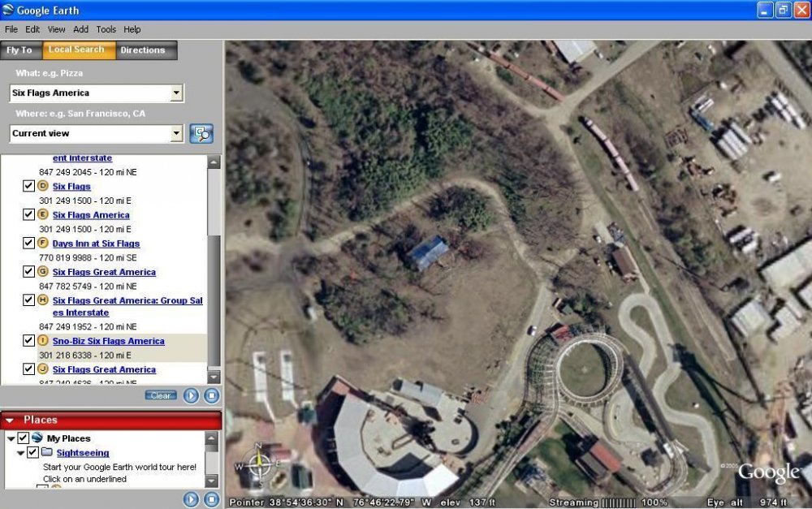Click the search magnifier button
This screenshot has height=509, width=812.
point(201,133)
